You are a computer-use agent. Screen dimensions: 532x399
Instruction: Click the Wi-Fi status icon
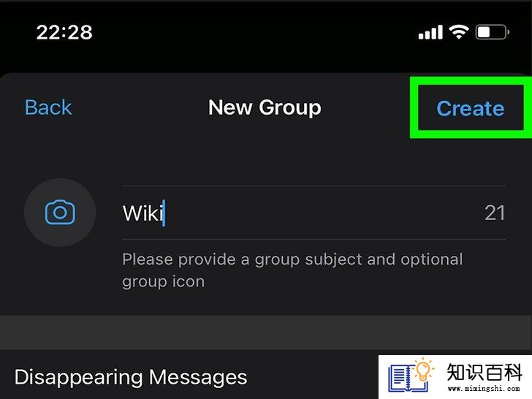pos(459,32)
